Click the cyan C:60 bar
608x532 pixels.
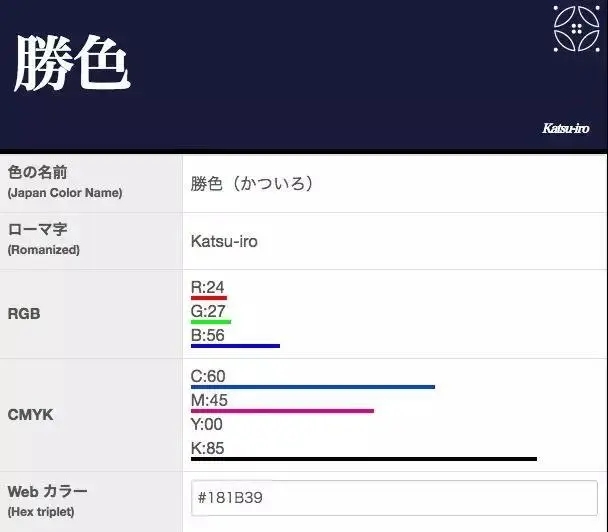pyautogui.click(x=312, y=386)
